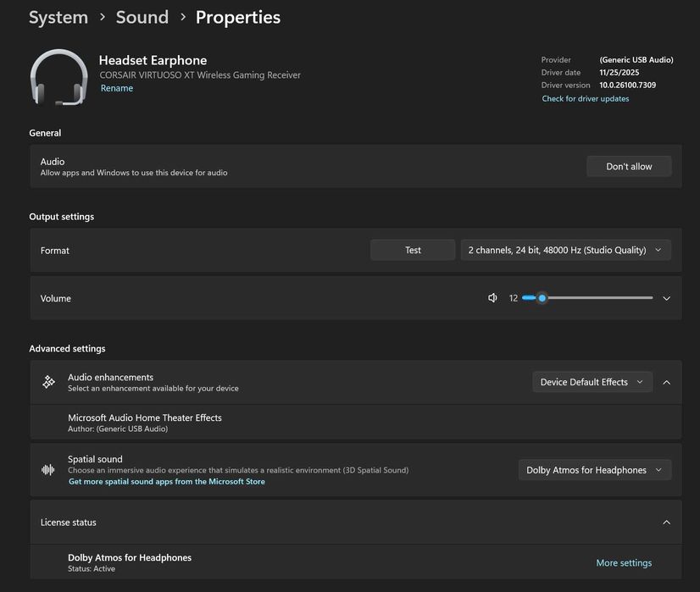Check for driver updates
Screen dimensions: 700x592
585,99
